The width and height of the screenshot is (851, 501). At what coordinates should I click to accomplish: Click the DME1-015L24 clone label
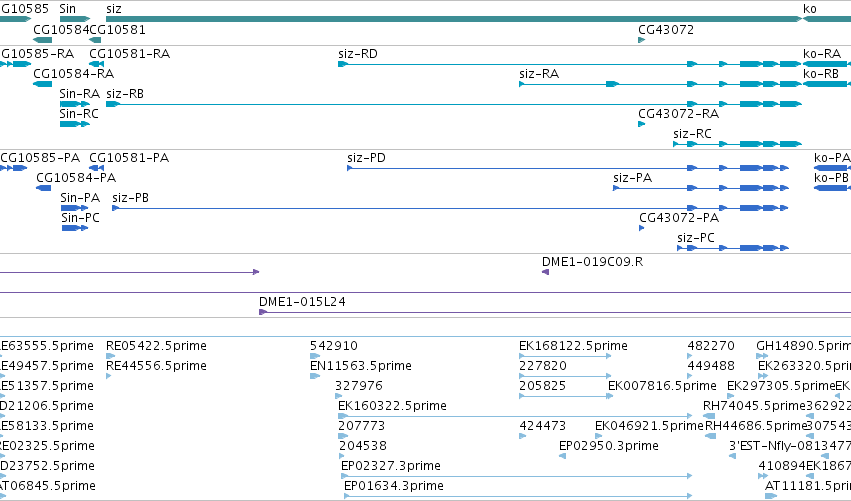[x=302, y=302]
